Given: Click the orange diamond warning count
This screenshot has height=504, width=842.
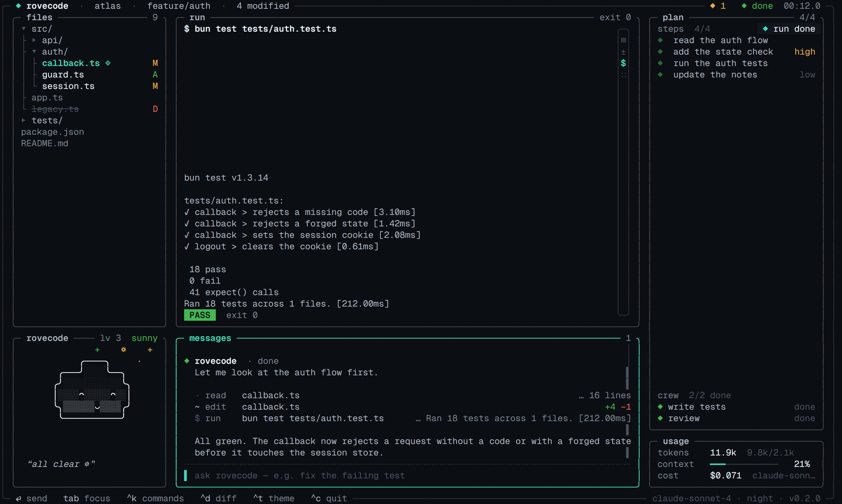Looking at the screenshot, I should coord(718,6).
